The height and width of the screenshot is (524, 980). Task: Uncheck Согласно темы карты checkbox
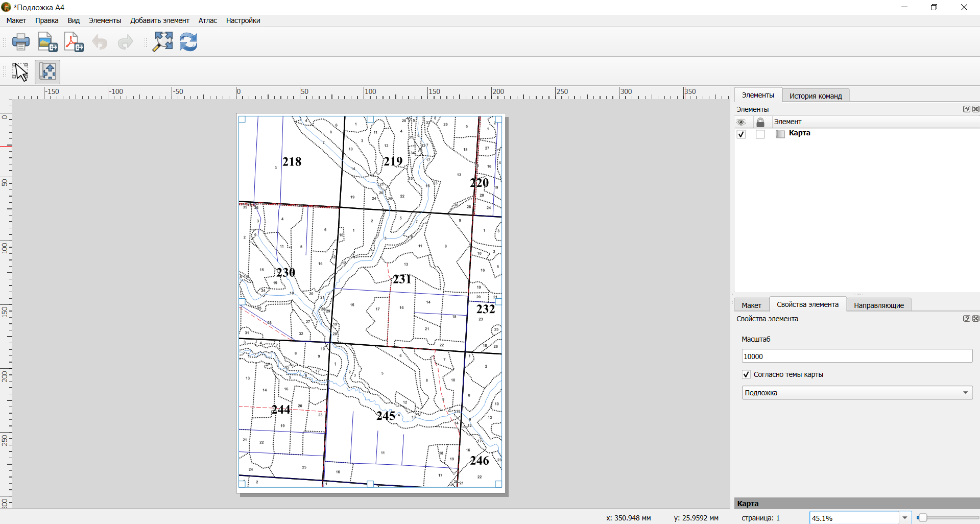coord(746,374)
